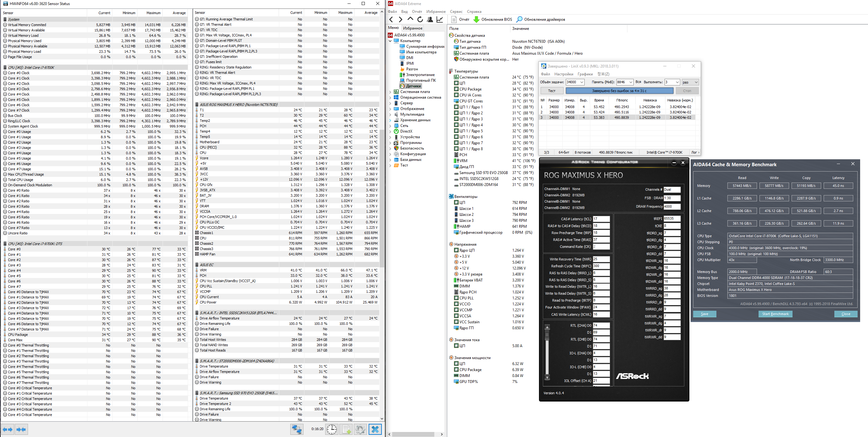The height and width of the screenshot is (437, 868).
Task: Click the user silhouette icon in AIDA64 toolbar
Action: (430, 19)
